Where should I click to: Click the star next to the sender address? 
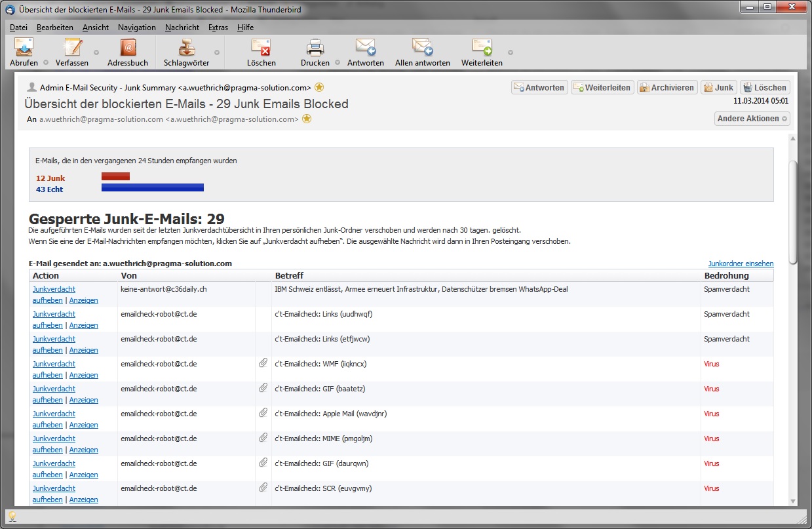point(319,87)
